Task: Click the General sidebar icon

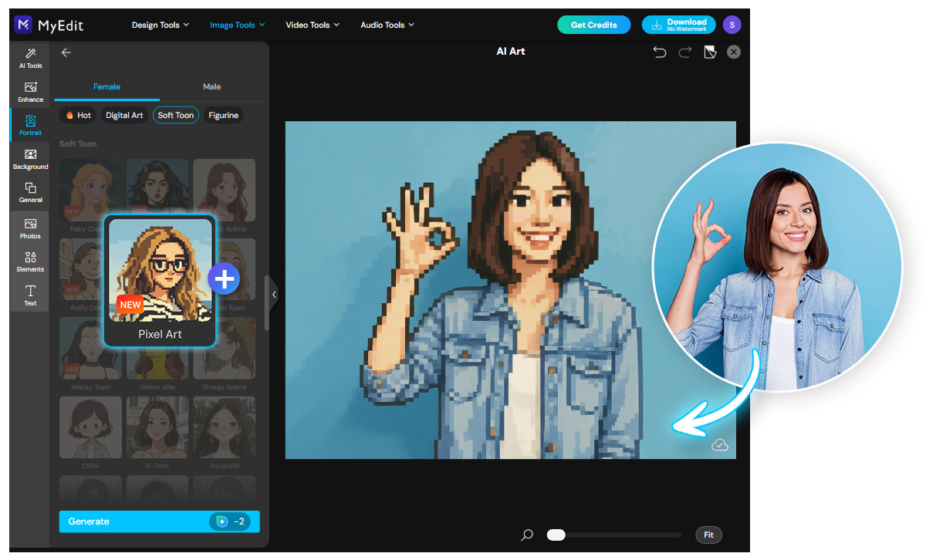Action: point(29,192)
